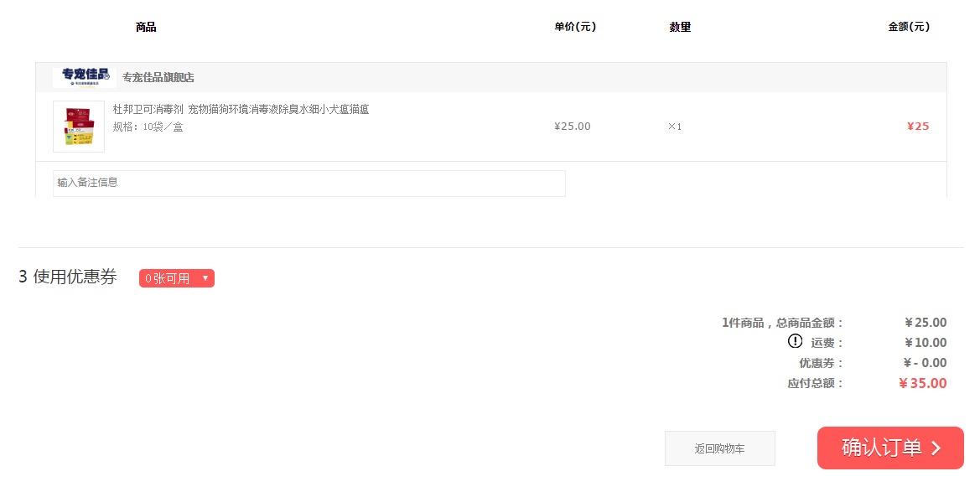Open the 专宠佳品旗舰店 store page link

pos(158,78)
